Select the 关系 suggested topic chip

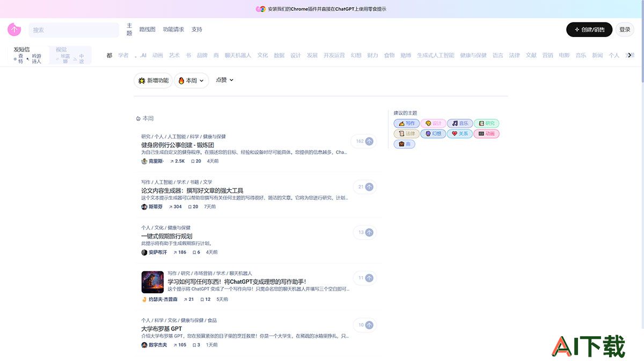point(460,134)
